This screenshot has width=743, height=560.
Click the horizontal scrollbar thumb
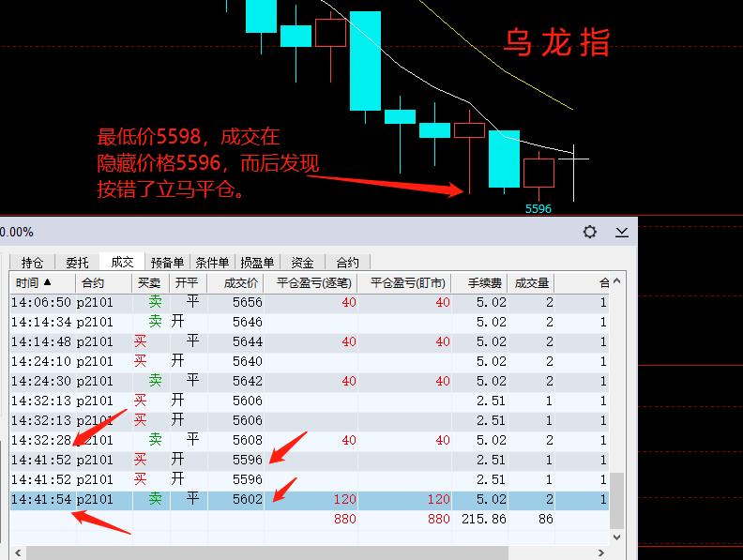coord(267,552)
